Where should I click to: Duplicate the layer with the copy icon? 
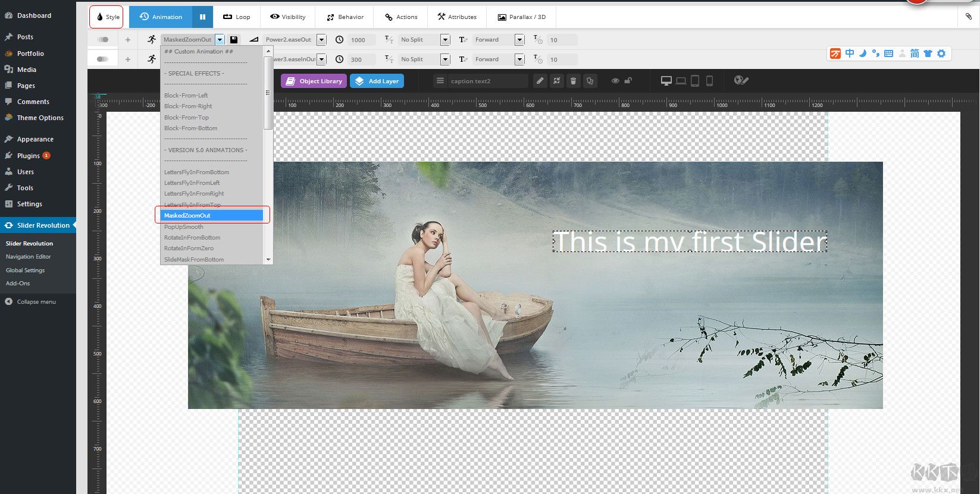point(590,81)
